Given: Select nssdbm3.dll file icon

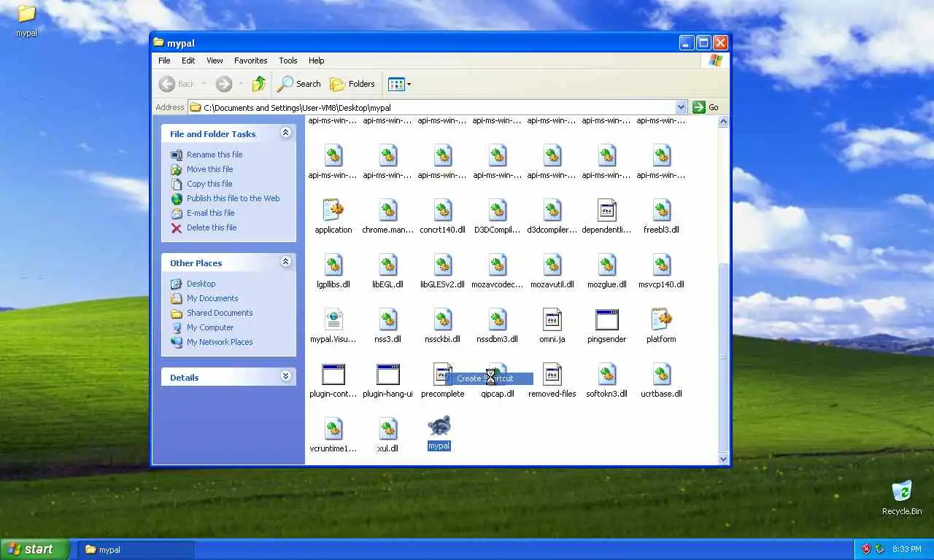Looking at the screenshot, I should [498, 319].
